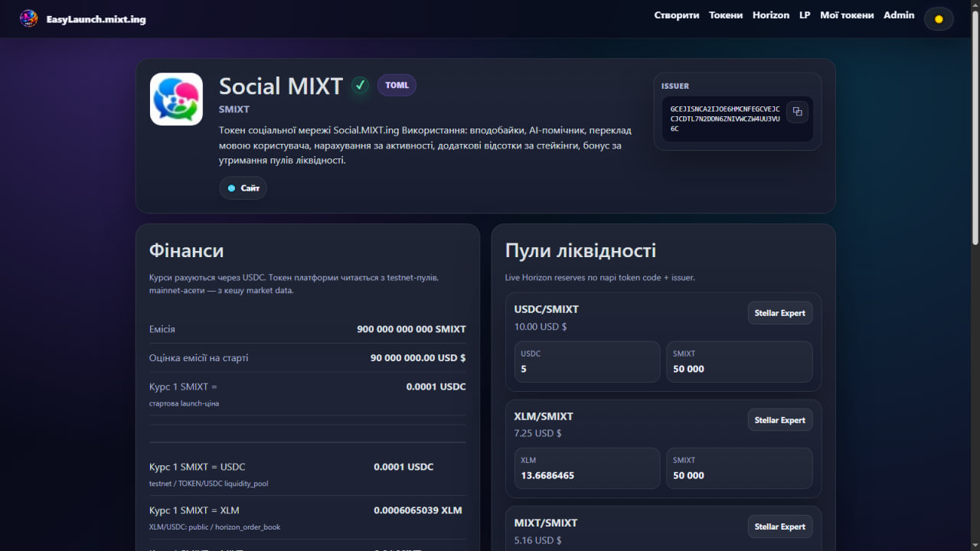Open Stellar Expert for MIXT/SMIXT pool
Image resolution: width=980 pixels, height=551 pixels.
click(x=780, y=527)
